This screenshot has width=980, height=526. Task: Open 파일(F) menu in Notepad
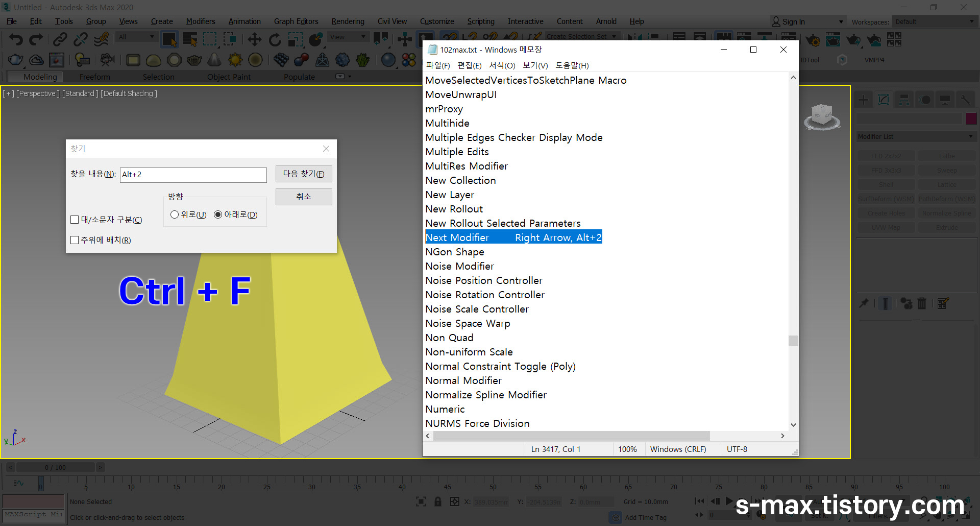(x=438, y=65)
